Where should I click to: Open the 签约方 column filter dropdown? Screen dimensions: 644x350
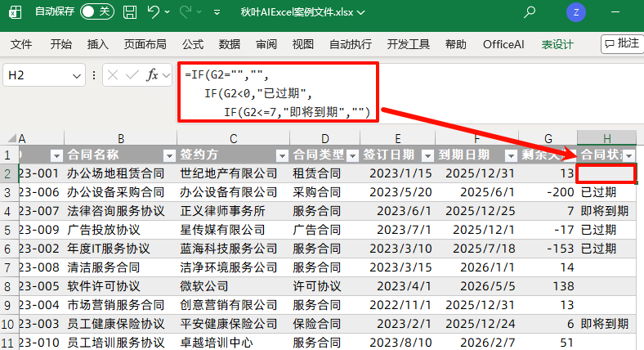[x=282, y=155]
